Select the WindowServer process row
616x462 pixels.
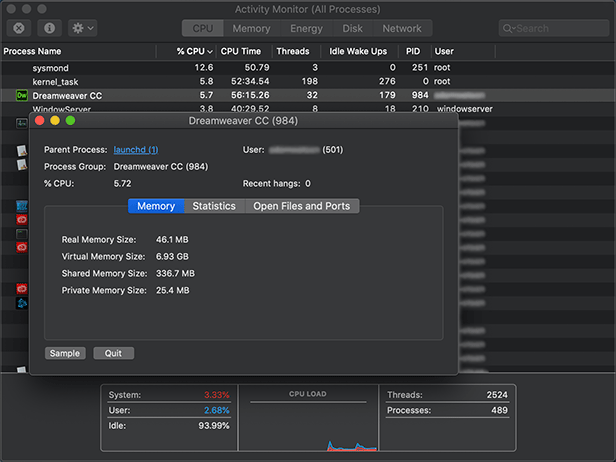pos(308,108)
